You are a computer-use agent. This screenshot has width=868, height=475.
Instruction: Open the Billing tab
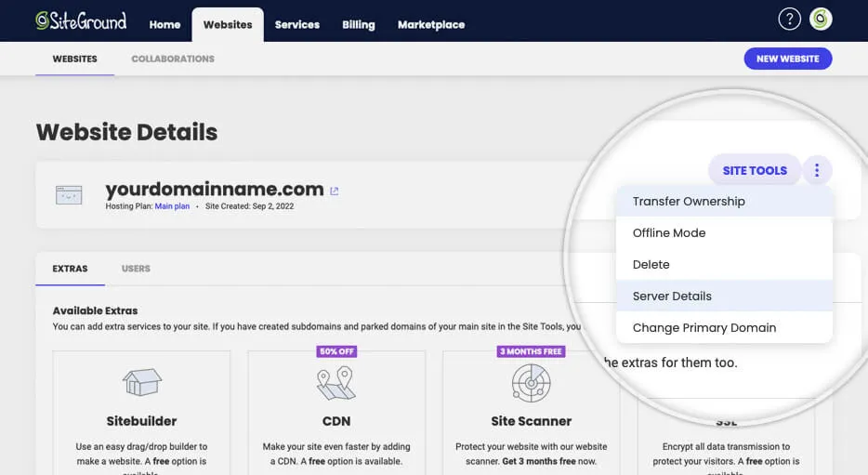tap(358, 25)
